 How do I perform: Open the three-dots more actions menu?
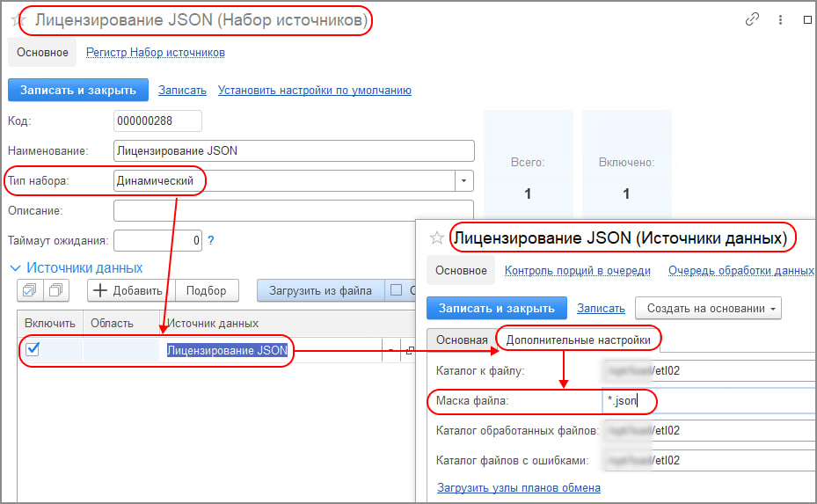(780, 19)
